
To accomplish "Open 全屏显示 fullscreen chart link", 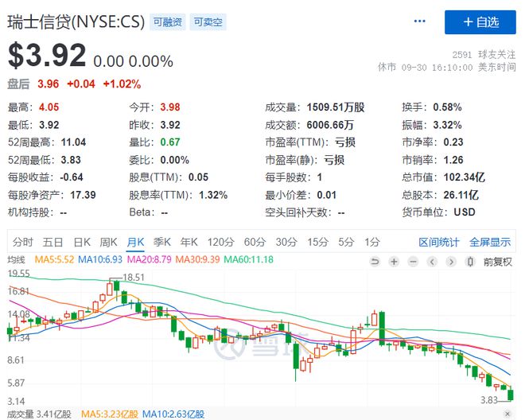I will pyautogui.click(x=490, y=242).
